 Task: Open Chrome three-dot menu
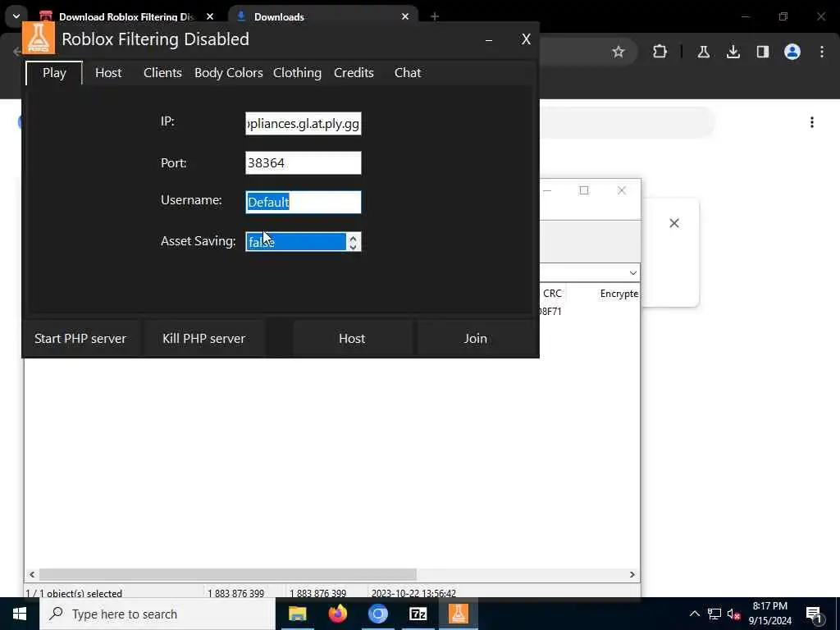point(822,52)
